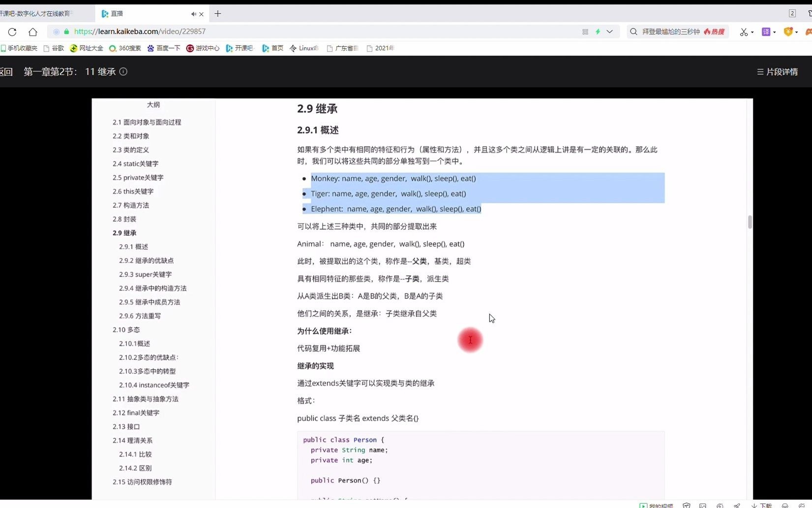Viewport: 812px width, 508px height.
Task: Open the 首页 bookmark
Action: [272, 48]
